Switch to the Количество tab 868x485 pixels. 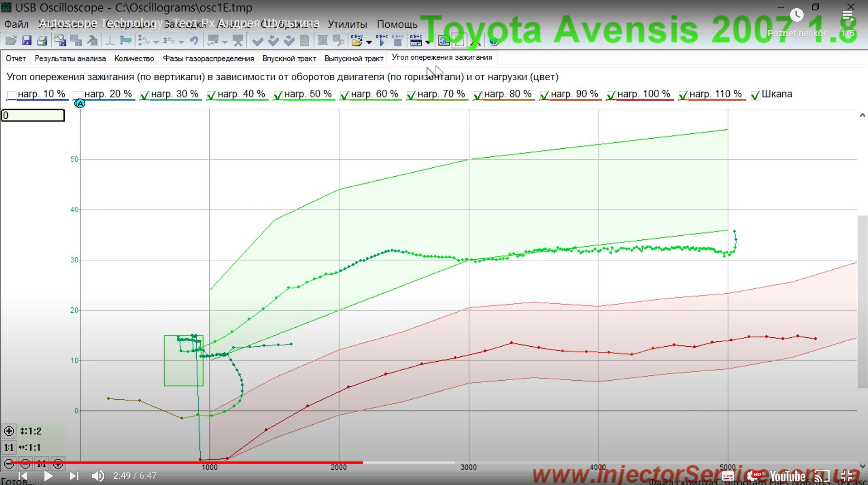tap(134, 58)
